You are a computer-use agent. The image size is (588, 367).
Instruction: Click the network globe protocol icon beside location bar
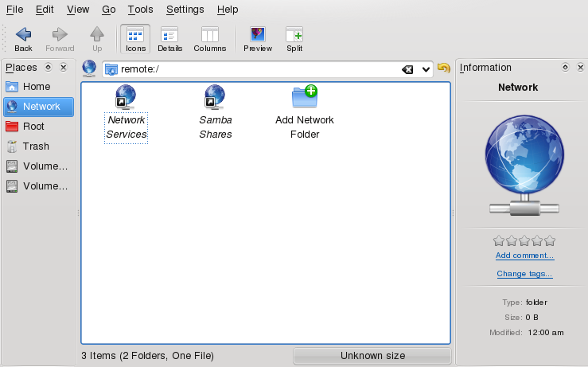click(89, 68)
